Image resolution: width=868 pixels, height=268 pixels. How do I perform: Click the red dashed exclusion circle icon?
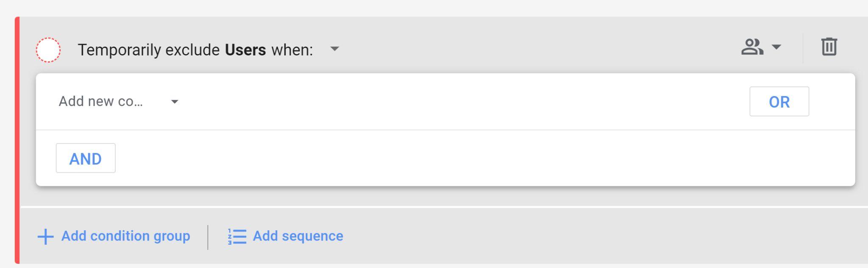(48, 50)
